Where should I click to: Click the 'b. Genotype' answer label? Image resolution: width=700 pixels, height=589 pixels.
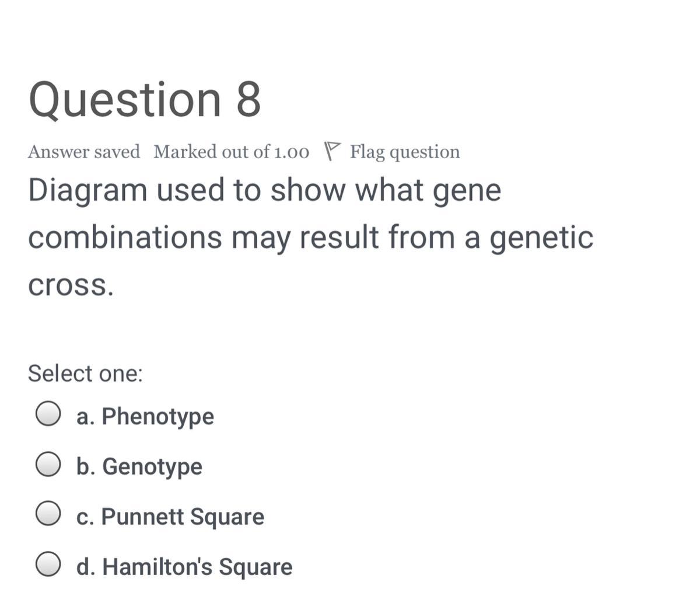pyautogui.click(x=139, y=466)
